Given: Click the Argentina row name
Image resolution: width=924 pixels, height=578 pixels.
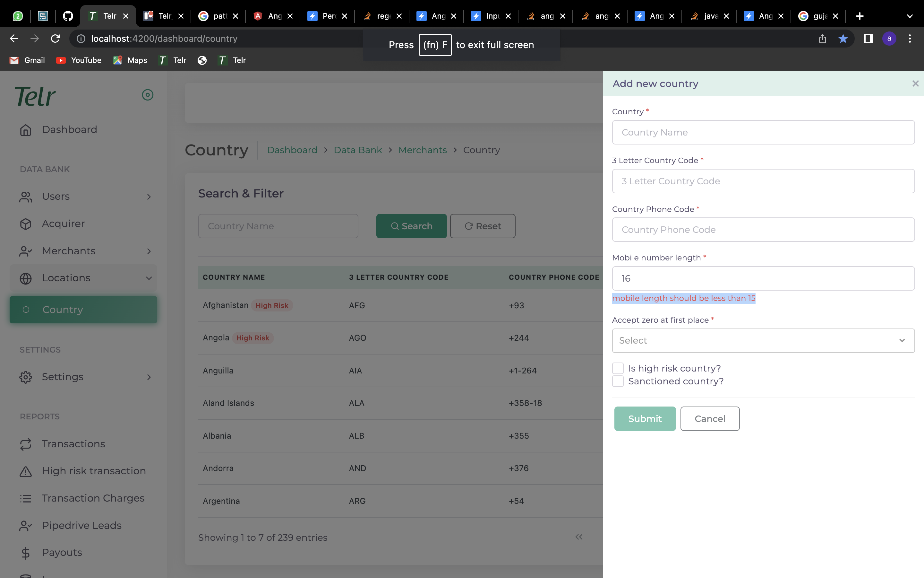Looking at the screenshot, I should [221, 501].
